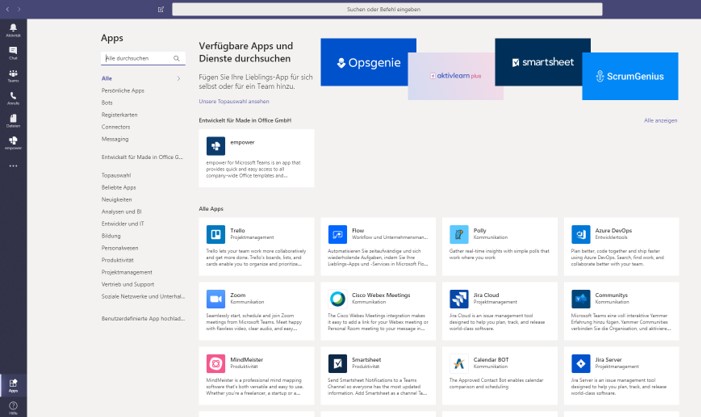Open the Projektmanagement category
Screen dimensions: 701x417
pos(127,272)
